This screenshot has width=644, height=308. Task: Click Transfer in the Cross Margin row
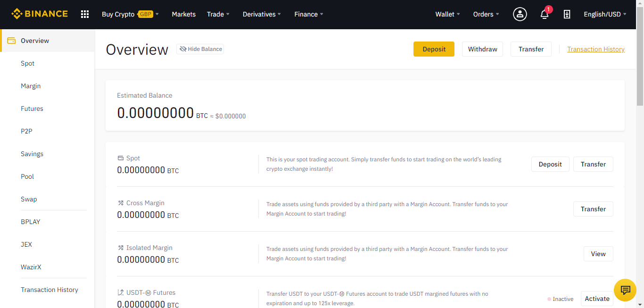[x=593, y=209]
